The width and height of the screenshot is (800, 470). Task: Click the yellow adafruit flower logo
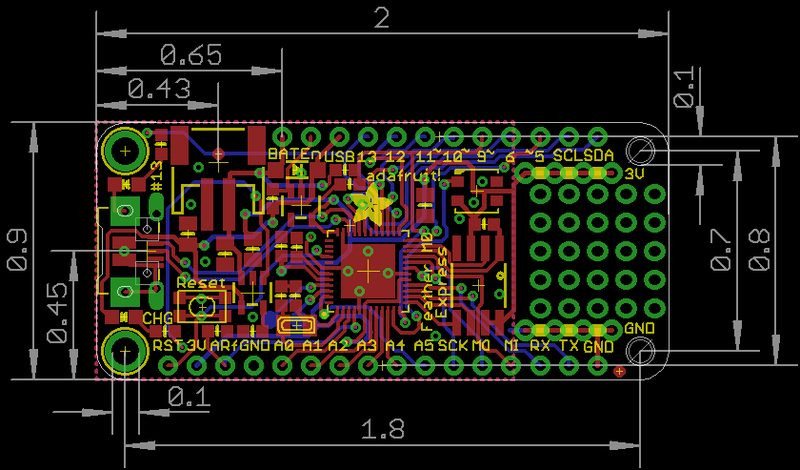pos(371,203)
